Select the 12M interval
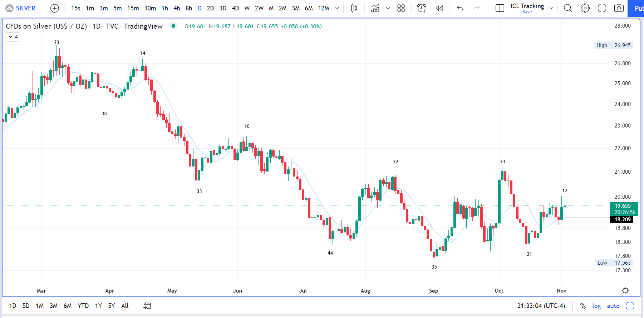The width and height of the screenshot is (644, 318). 324,8
